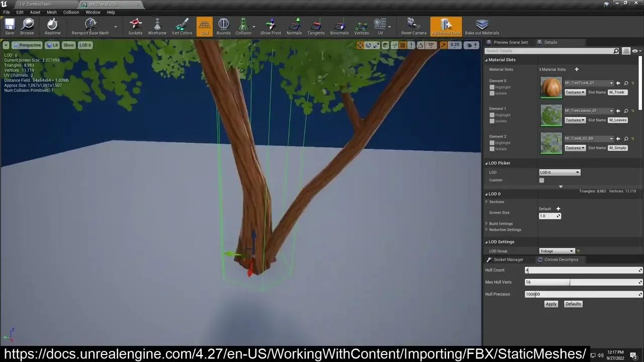The height and width of the screenshot is (362, 644).
Task: Change the Foliage LOD Group dropdown
Action: tap(556, 251)
